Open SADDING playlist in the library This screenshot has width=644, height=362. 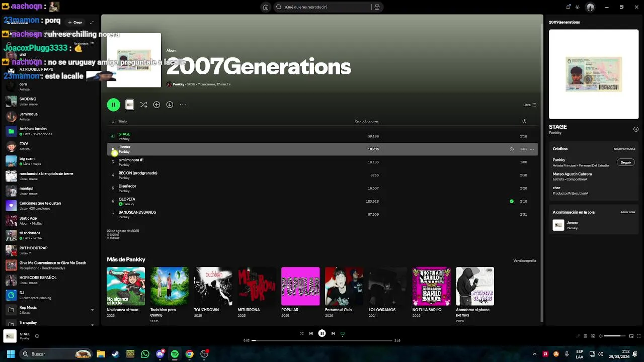coord(49,101)
